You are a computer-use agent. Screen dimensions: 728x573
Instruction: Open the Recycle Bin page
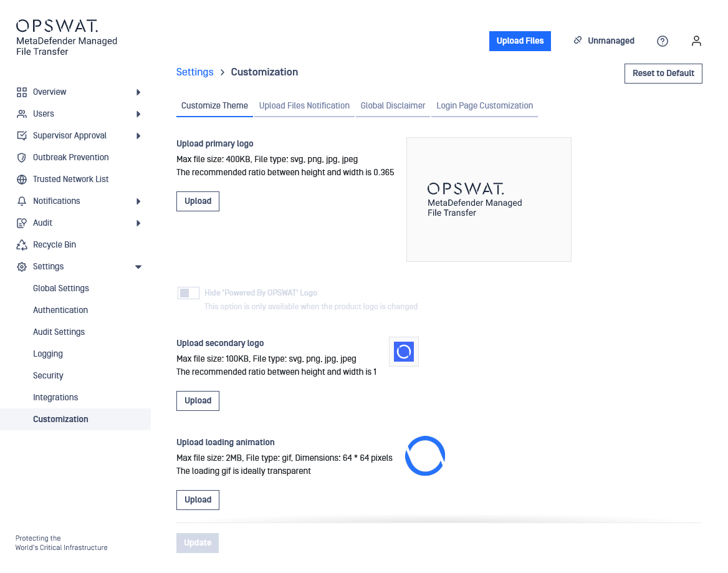tap(54, 244)
